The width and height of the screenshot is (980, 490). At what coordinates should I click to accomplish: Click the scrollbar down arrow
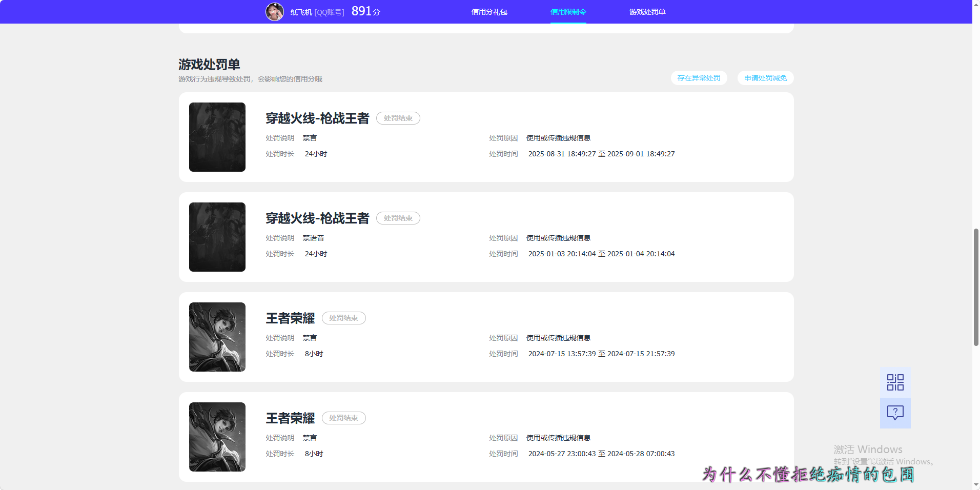pyautogui.click(x=976, y=485)
